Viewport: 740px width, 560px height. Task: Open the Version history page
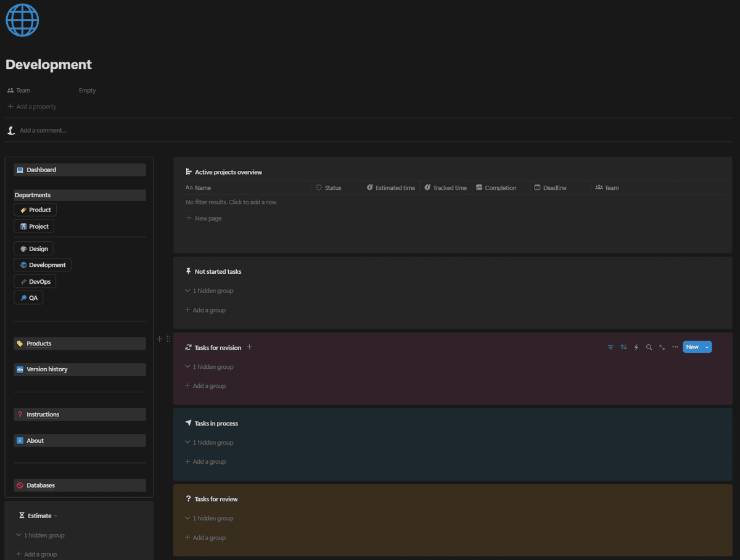pyautogui.click(x=47, y=369)
